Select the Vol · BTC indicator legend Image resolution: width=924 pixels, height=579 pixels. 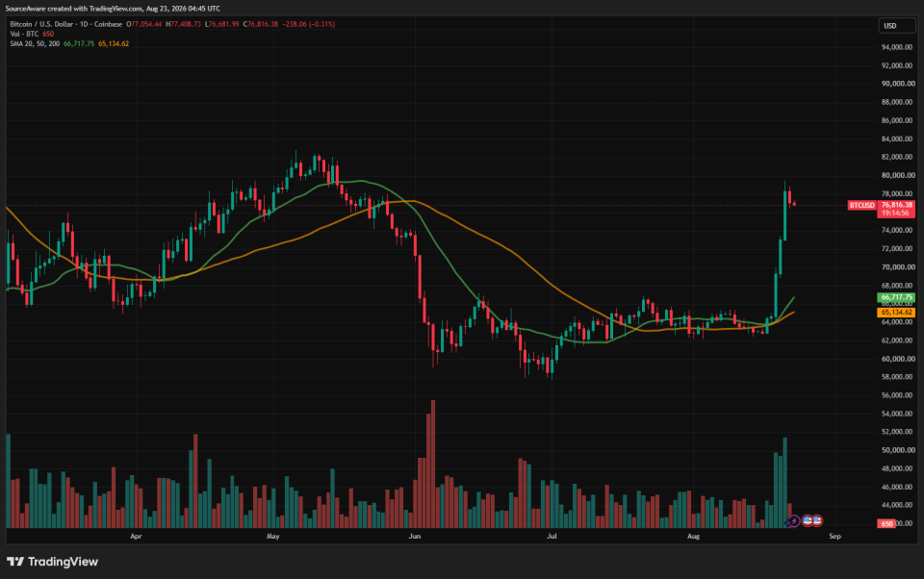point(24,35)
